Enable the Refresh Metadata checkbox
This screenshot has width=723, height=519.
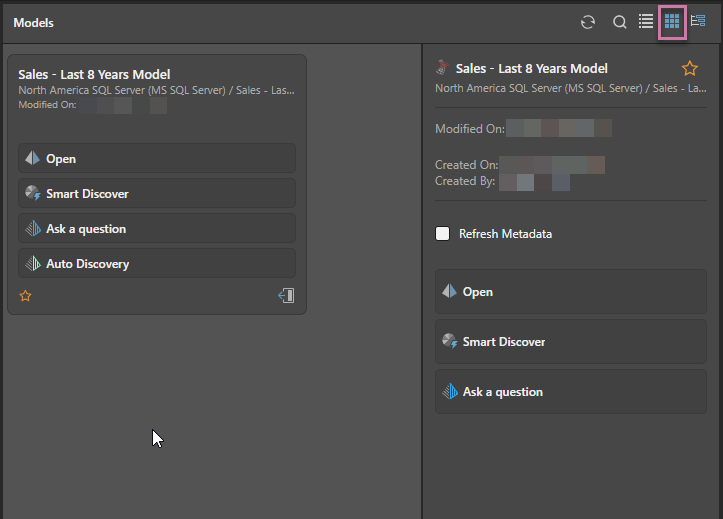[x=443, y=234]
